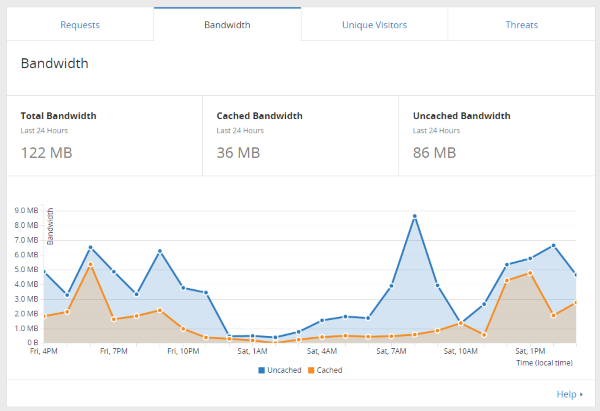Click the cached data point at Sat 1PM

[x=530, y=273]
